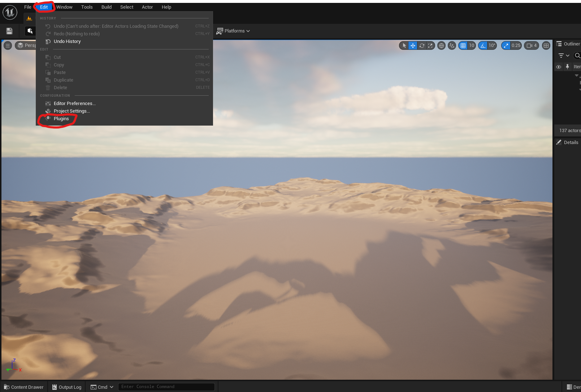
Task: Toggle grid snapping in the viewport
Action: 463,45
